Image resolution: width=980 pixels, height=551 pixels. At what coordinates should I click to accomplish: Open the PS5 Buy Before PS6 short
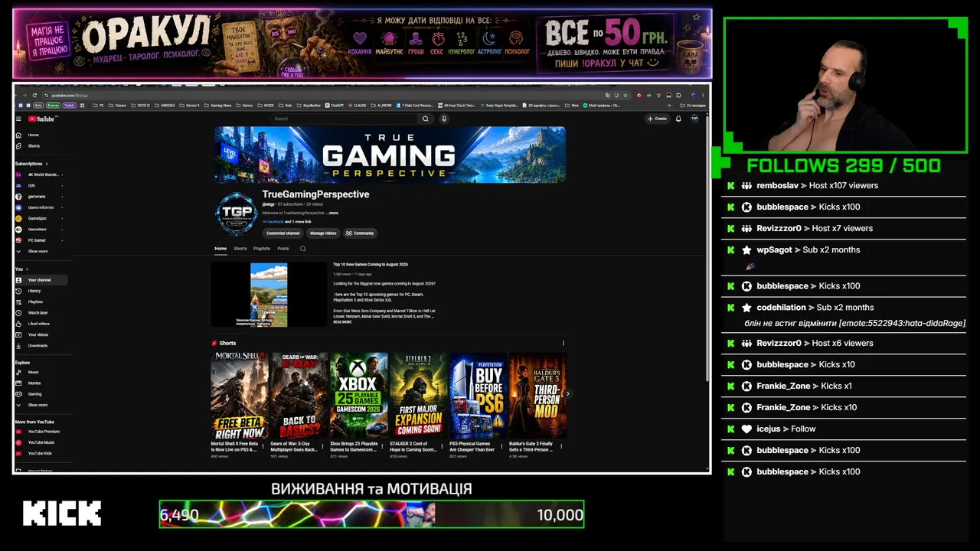(x=478, y=395)
